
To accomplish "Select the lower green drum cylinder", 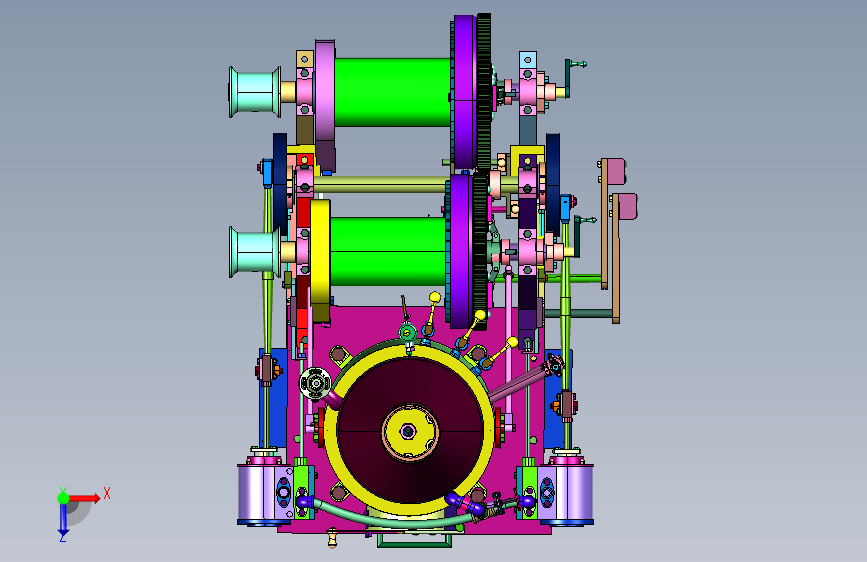I will pos(388,252).
